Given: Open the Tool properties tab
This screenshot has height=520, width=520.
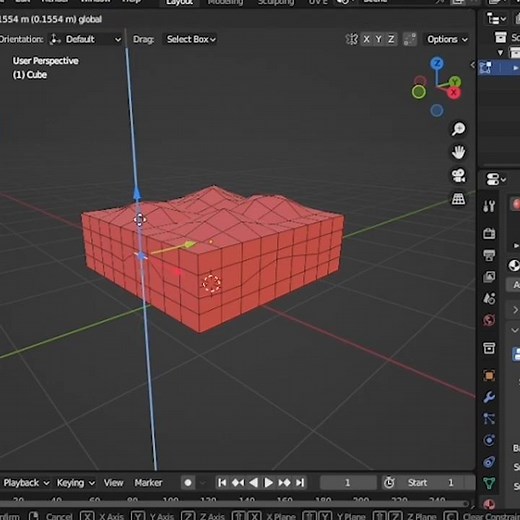Looking at the screenshot, I should pyautogui.click(x=489, y=206).
